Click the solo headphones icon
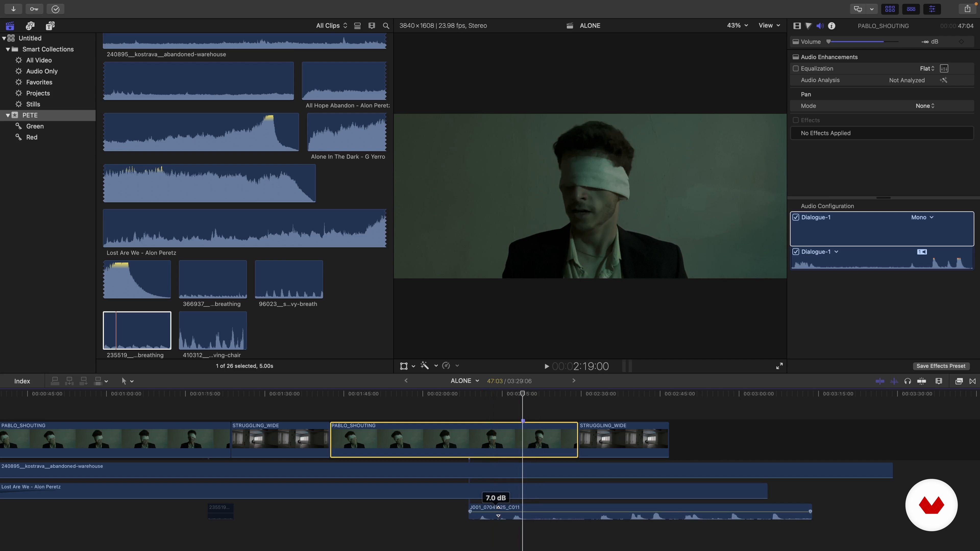The width and height of the screenshot is (980, 551). (x=908, y=381)
